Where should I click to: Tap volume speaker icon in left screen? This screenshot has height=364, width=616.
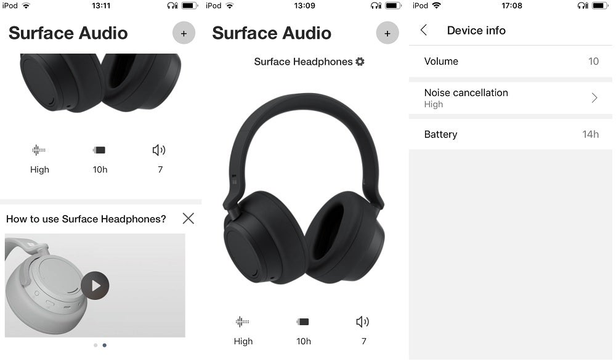pos(159,150)
